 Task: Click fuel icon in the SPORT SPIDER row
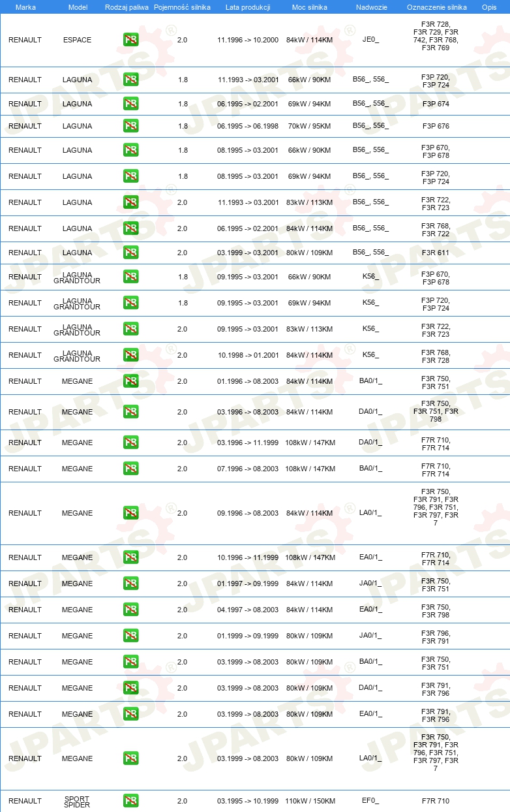click(x=130, y=801)
